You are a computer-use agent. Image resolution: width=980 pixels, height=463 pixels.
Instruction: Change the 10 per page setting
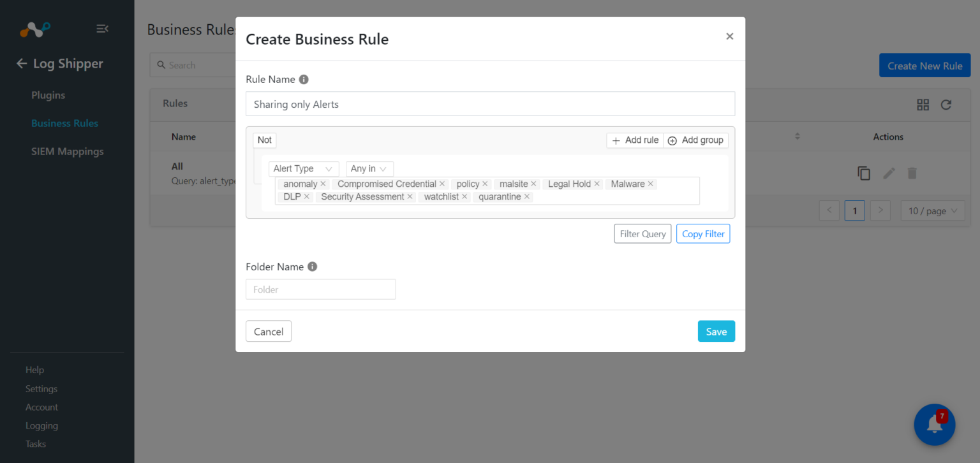click(x=932, y=210)
